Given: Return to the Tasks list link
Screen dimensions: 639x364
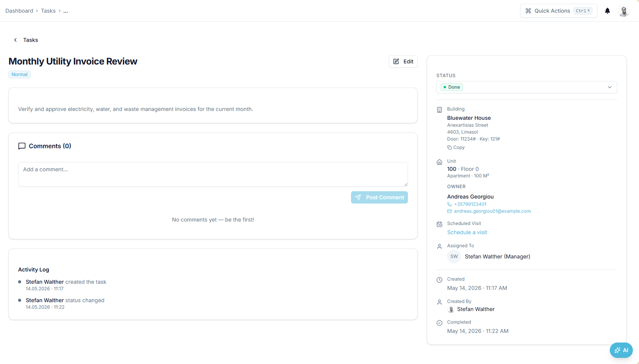Looking at the screenshot, I should click(x=30, y=40).
